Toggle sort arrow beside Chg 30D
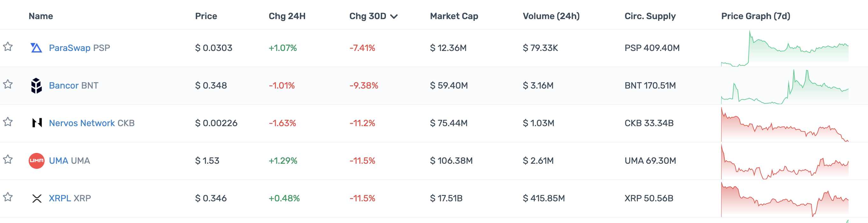868x223 pixels. click(394, 17)
